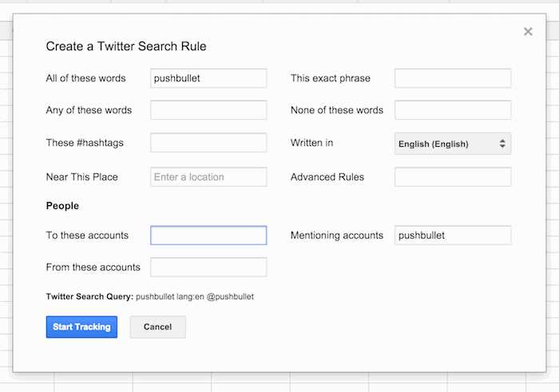Screen dimensions: 559x392
Task: Click the Near This Place label
Action: point(81,176)
